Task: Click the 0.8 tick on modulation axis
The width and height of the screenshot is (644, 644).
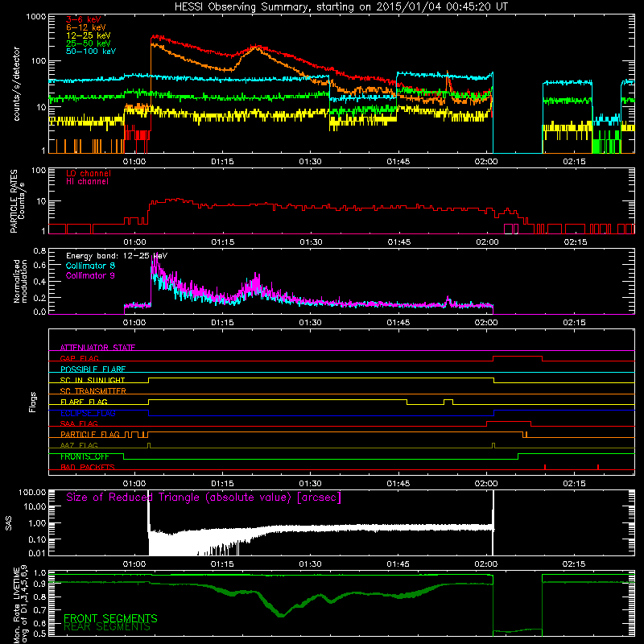Action: [39, 251]
